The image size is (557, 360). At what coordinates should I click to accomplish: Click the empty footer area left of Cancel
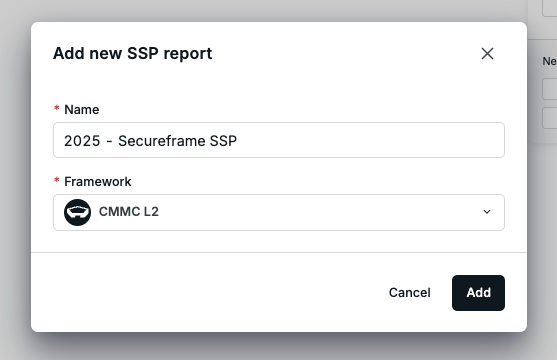click(x=210, y=293)
